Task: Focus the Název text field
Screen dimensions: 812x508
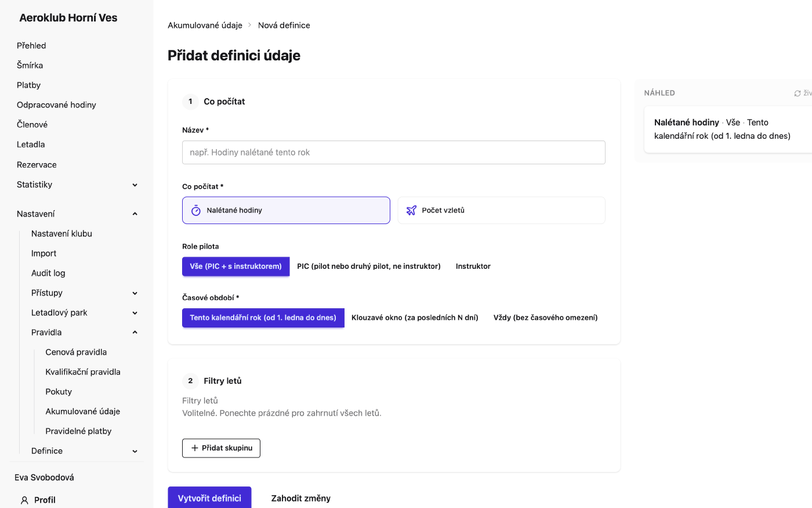Action: [394, 153]
